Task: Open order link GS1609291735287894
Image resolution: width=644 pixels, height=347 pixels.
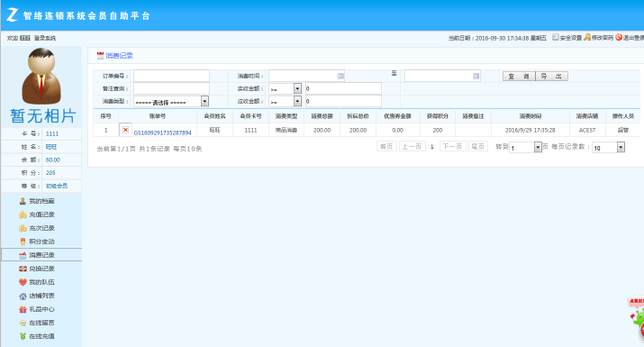Action: (163, 132)
